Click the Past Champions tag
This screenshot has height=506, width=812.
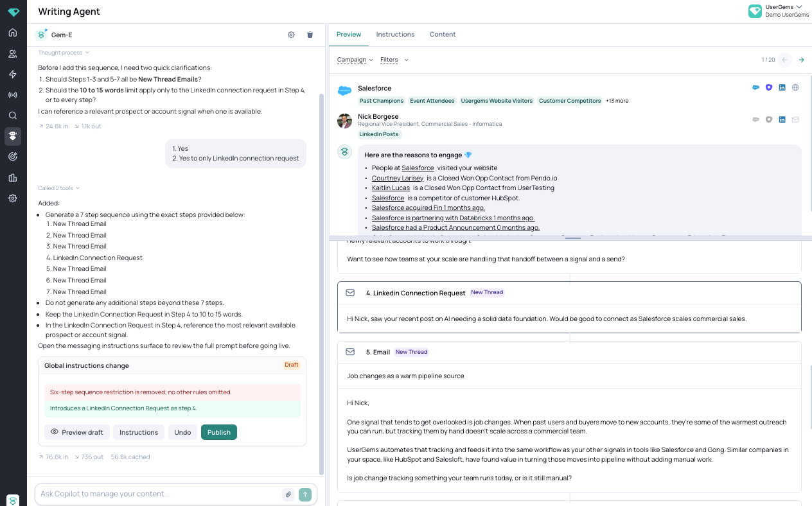382,101
